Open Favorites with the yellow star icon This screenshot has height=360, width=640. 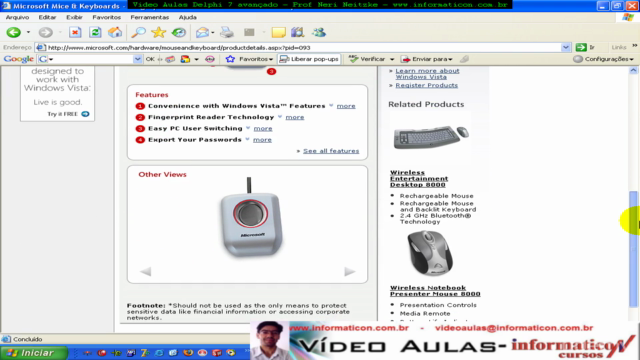(158, 32)
